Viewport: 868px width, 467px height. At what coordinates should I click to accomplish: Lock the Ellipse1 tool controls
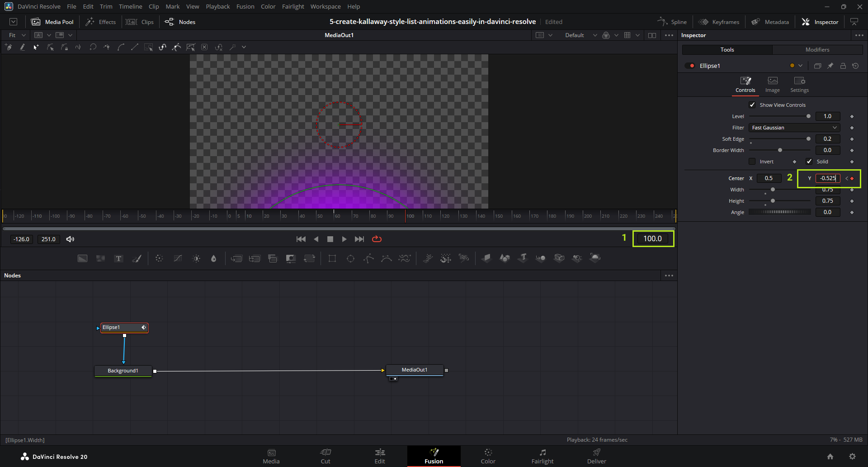(843, 66)
